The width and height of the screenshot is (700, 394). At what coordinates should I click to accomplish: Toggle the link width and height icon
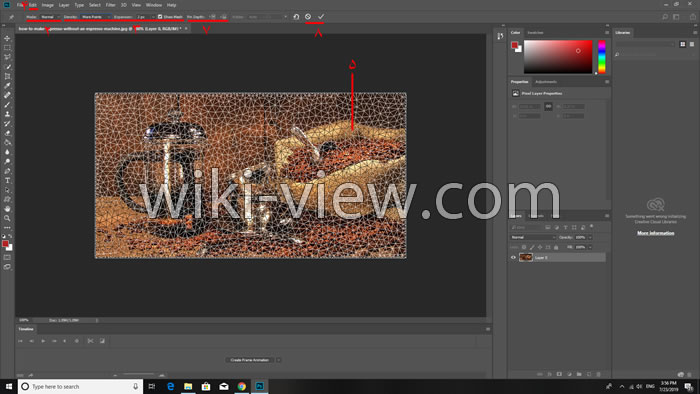(548, 106)
